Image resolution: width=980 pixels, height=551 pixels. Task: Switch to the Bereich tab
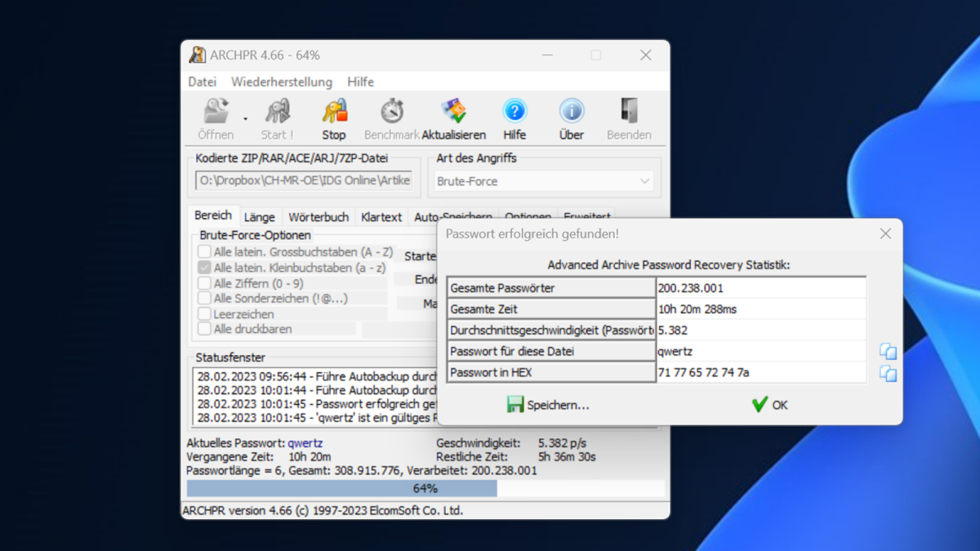click(x=213, y=216)
